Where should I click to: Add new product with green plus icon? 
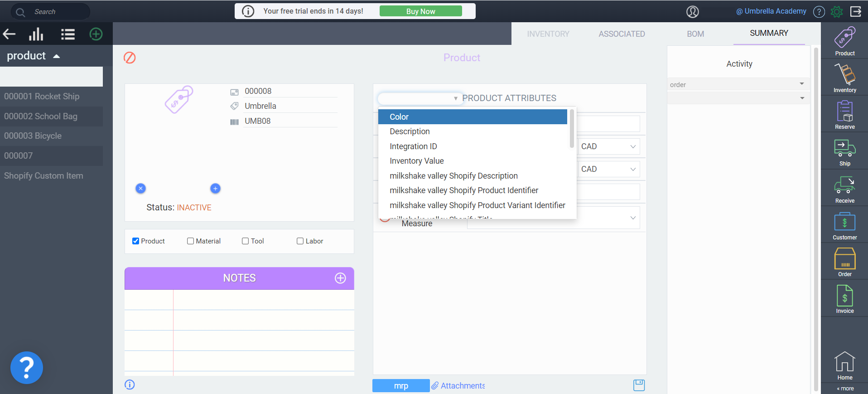point(96,34)
